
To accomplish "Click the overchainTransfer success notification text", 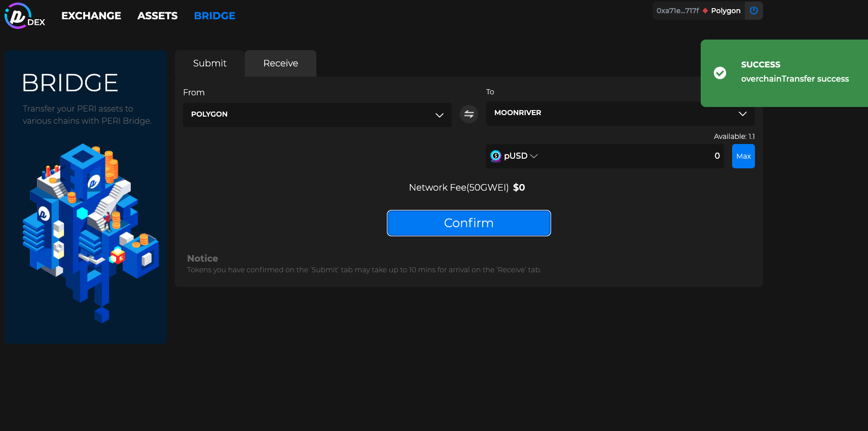I will pos(795,79).
